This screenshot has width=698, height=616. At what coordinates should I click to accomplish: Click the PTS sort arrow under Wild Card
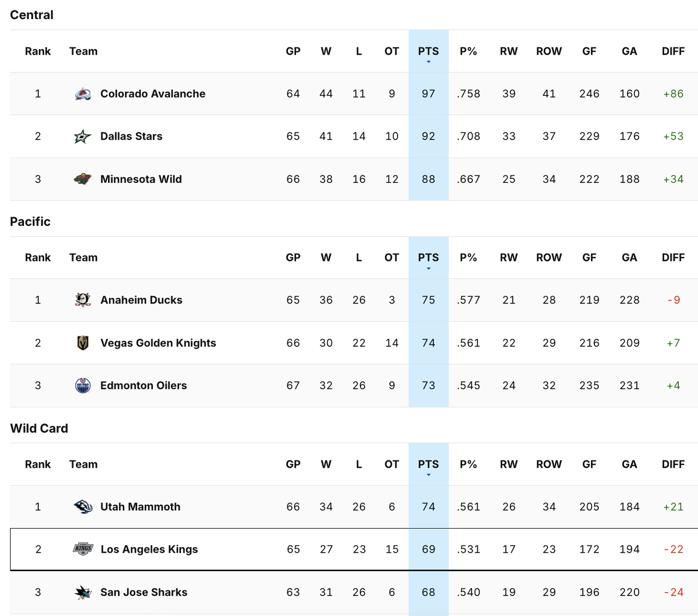429,475
